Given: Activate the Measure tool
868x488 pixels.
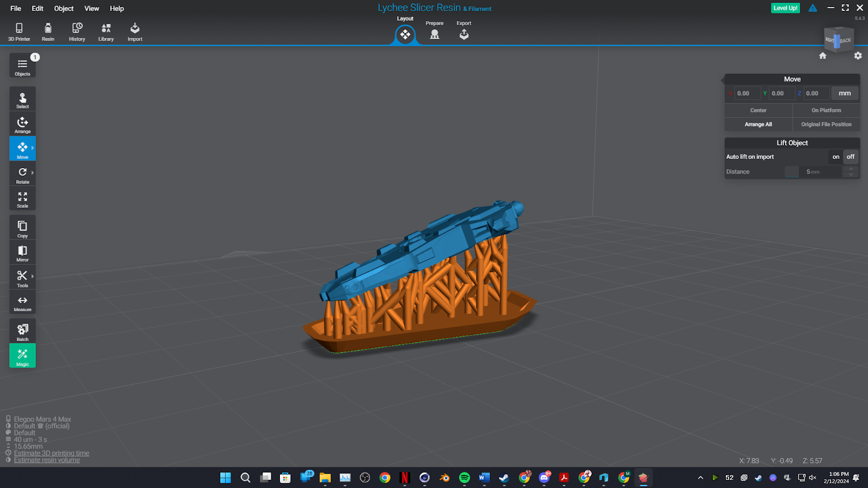Looking at the screenshot, I should [22, 303].
